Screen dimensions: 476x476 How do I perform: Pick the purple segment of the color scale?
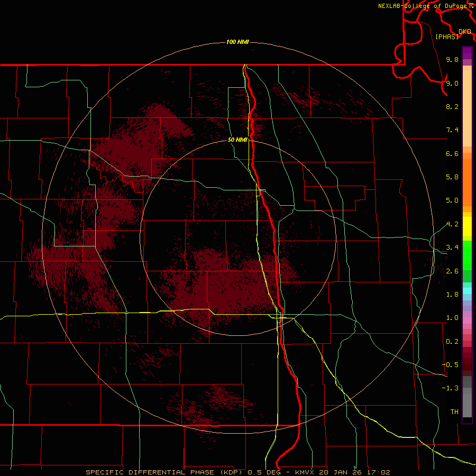pos(467,53)
